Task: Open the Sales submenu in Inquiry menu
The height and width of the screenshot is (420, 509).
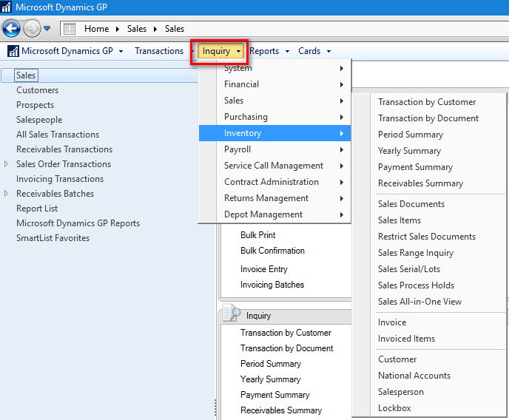Action: [x=275, y=101]
